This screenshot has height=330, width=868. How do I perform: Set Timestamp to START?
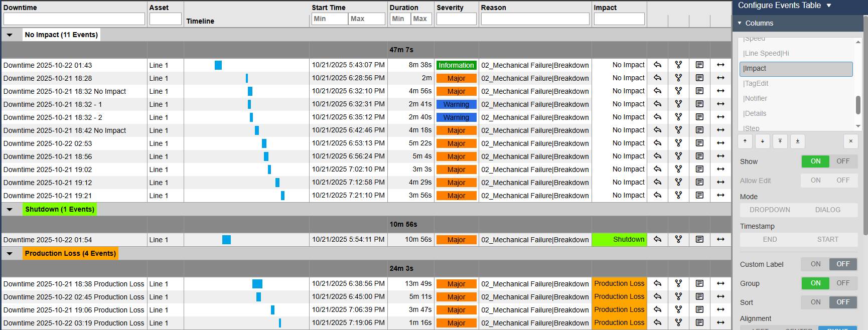(x=828, y=239)
